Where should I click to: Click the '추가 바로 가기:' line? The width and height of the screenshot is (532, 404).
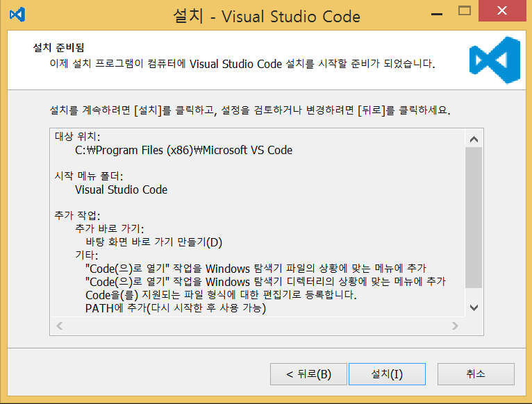(110, 228)
